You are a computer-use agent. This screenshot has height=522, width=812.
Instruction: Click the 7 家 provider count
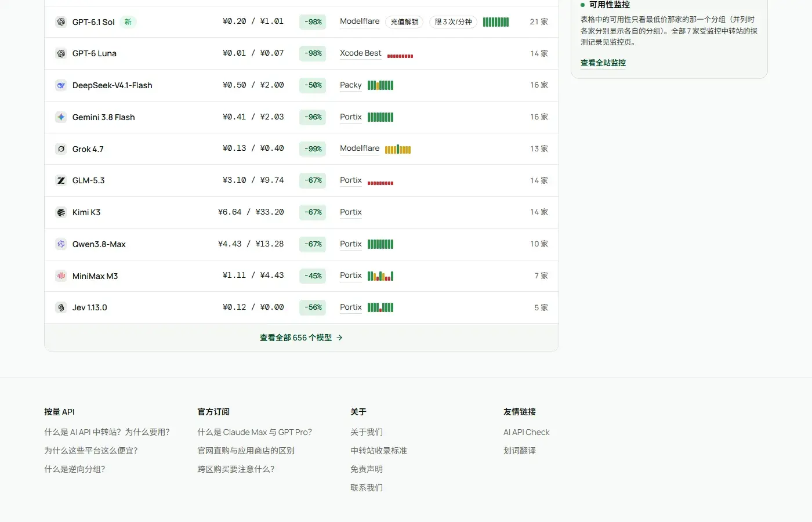click(541, 275)
